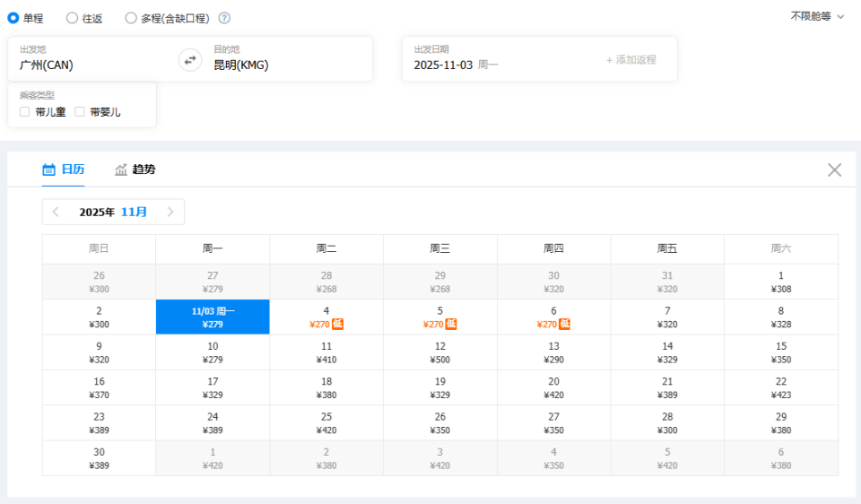Select November 22 priced ¥423
Viewport: 861px width, 504px height.
coord(781,387)
